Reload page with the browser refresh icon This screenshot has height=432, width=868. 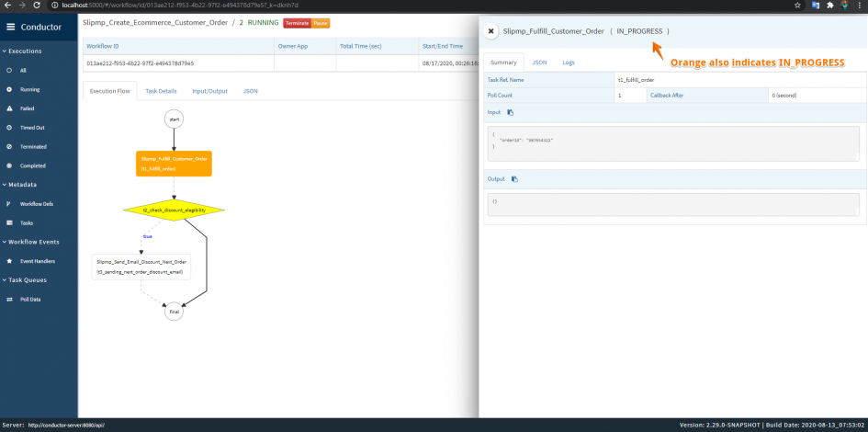37,5
